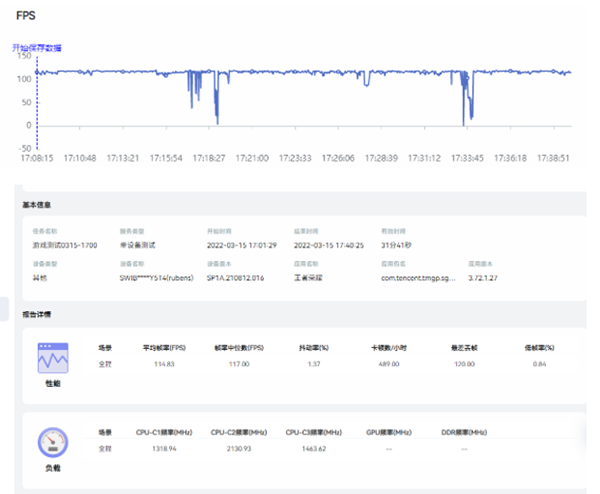Click the 开始保存数据 marker label
Viewport: 600px width, 494px height.
(37, 47)
